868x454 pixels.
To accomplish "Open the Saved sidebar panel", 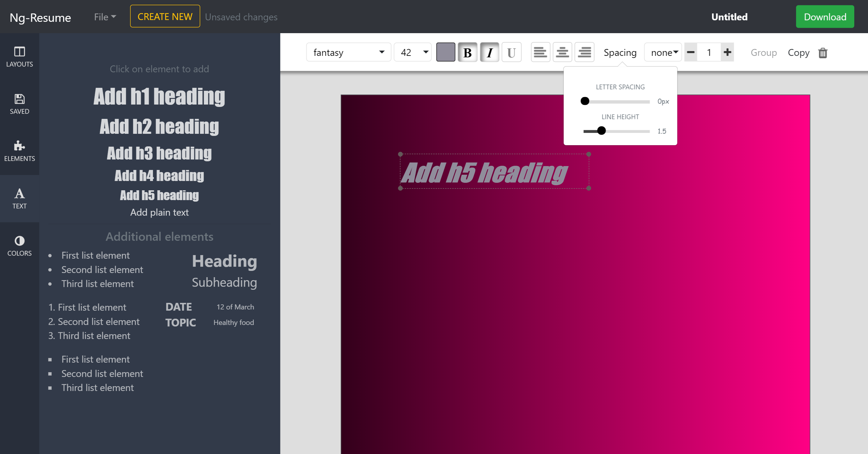I will pyautogui.click(x=19, y=104).
